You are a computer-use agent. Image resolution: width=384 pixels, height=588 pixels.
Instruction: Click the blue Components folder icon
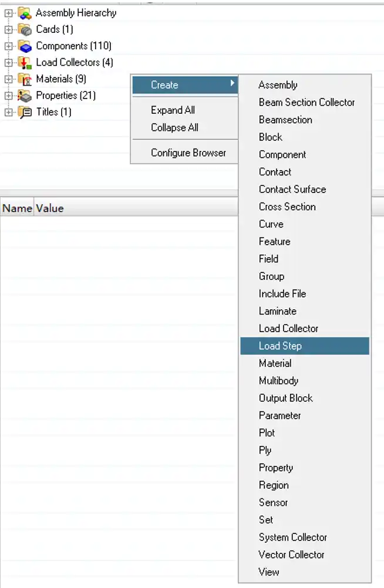tap(25, 46)
